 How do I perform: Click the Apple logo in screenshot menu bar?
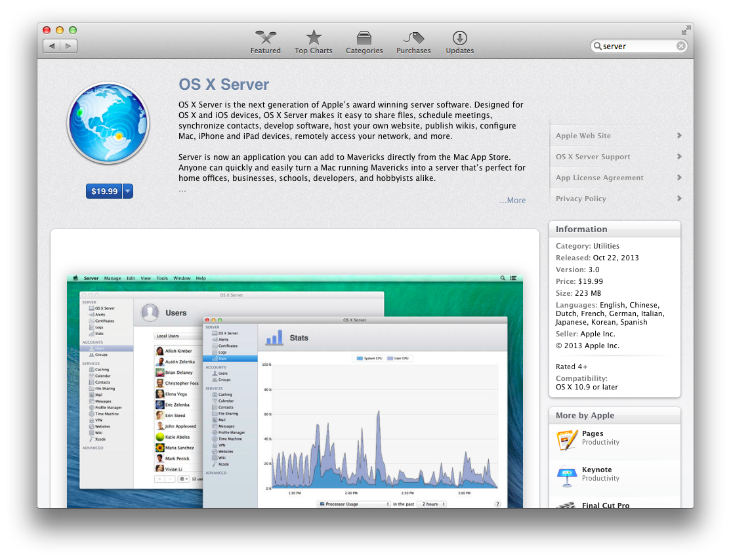75,278
